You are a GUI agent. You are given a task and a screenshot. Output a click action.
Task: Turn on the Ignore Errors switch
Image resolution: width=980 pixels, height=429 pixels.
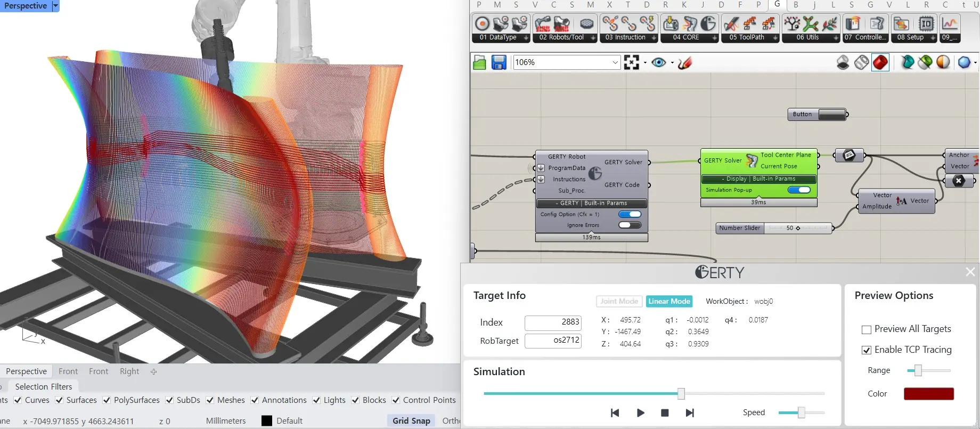click(x=630, y=225)
